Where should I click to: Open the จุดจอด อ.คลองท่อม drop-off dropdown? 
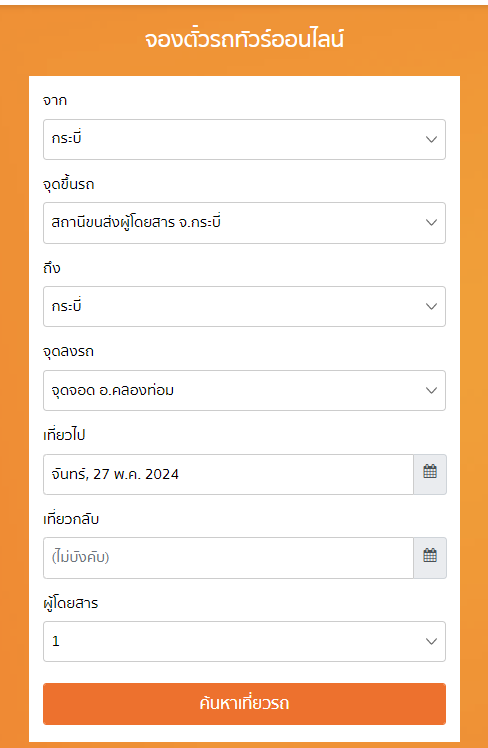pyautogui.click(x=244, y=391)
